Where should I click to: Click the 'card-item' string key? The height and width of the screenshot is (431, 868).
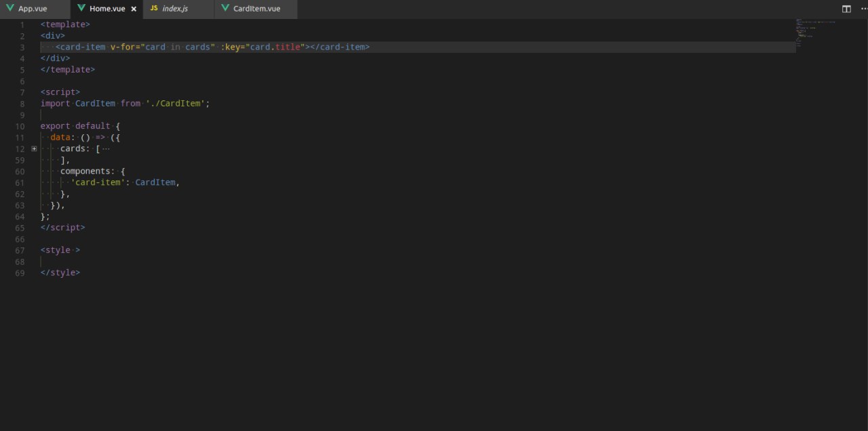tap(98, 182)
